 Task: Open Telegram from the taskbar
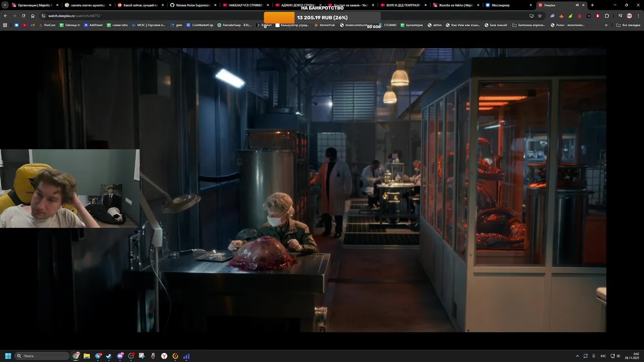[x=98, y=356]
